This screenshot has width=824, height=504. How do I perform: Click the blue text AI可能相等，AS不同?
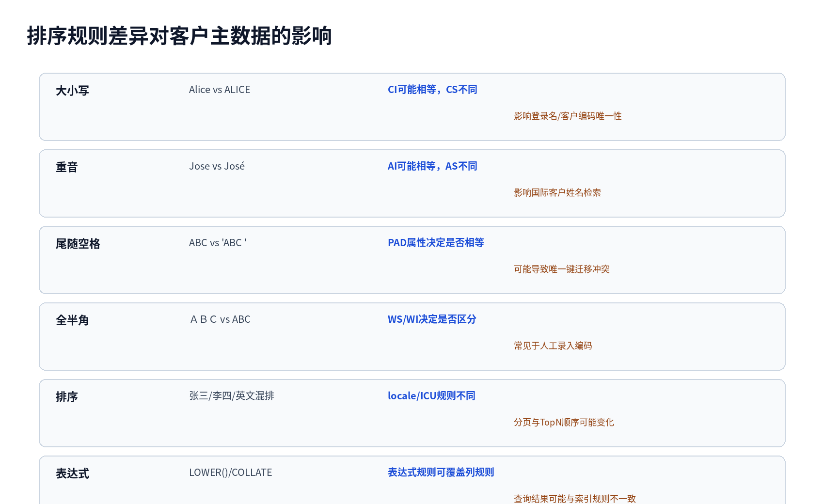[x=432, y=166]
